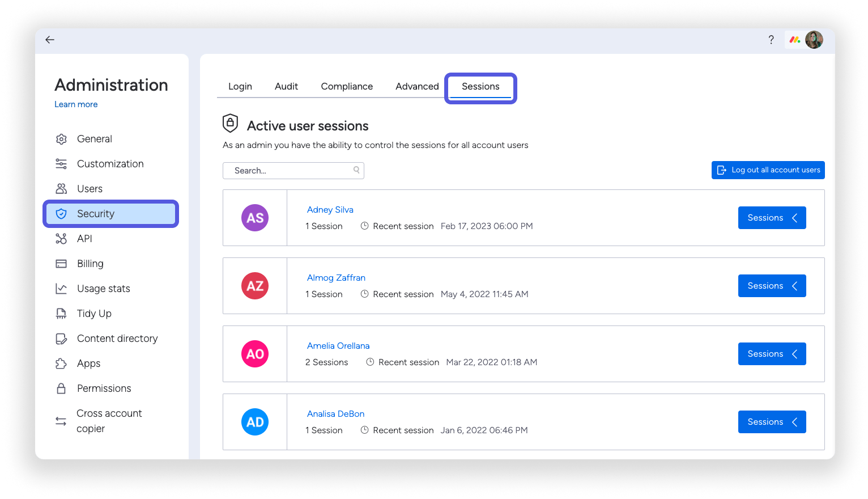
Task: Switch to the Audit tab
Action: pos(286,86)
